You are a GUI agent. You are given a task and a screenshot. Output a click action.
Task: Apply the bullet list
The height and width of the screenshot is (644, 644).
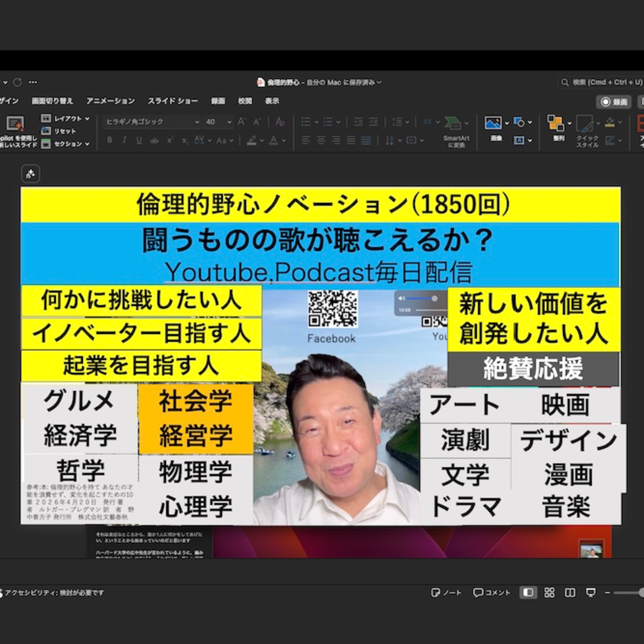pos(306,122)
